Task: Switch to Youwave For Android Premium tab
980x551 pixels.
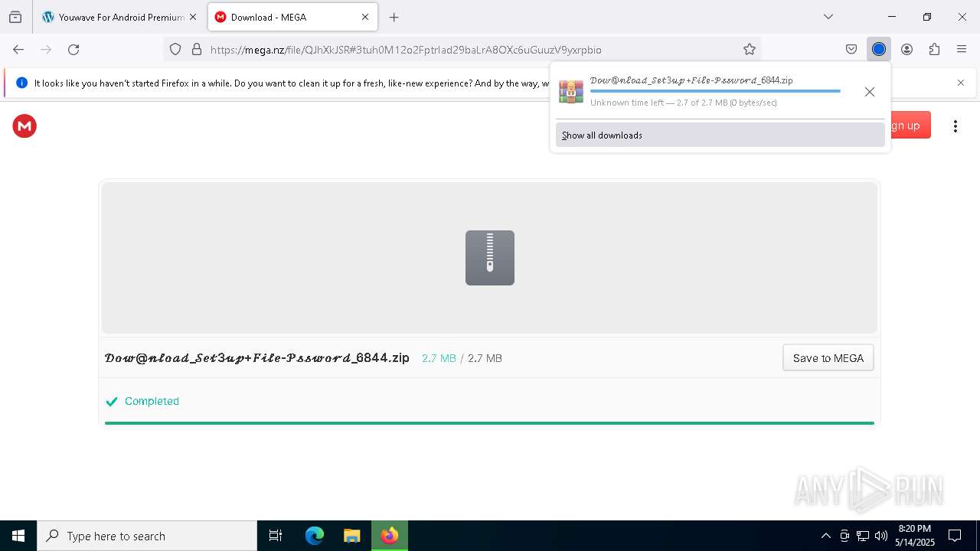Action: coord(113,17)
